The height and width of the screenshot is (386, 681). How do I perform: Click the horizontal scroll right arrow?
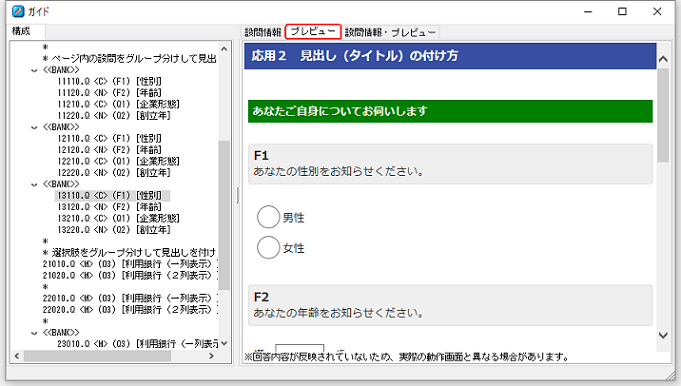coord(211,356)
